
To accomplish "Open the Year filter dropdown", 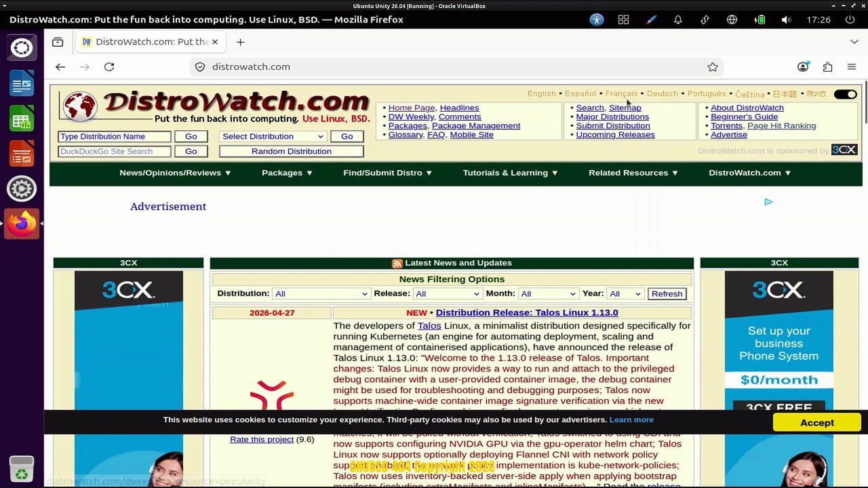I will point(625,293).
